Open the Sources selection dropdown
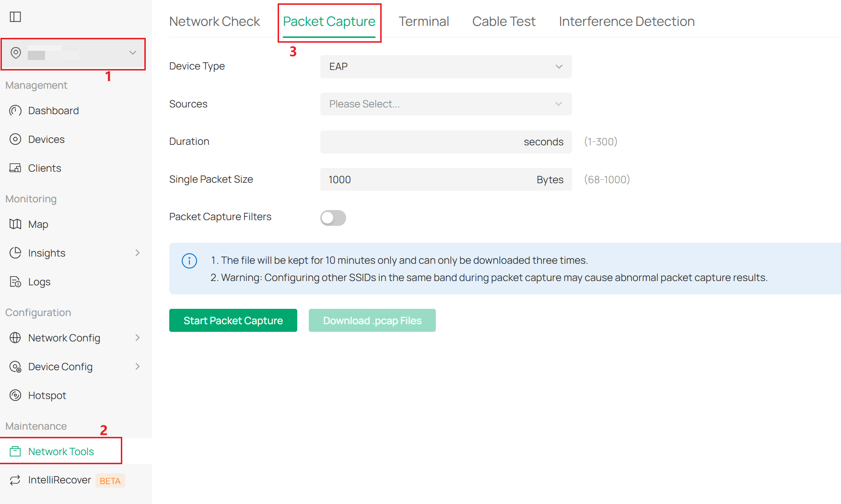The width and height of the screenshot is (841, 504). point(445,104)
